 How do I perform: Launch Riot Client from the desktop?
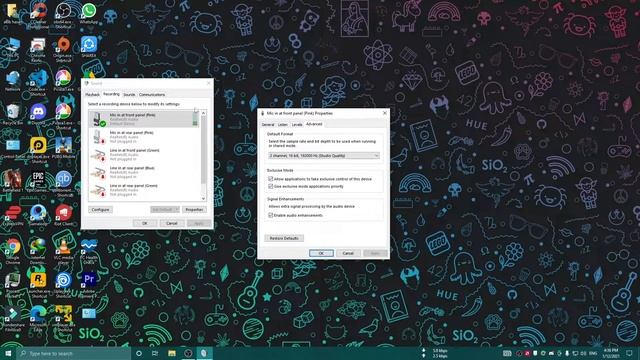pyautogui.click(x=63, y=216)
